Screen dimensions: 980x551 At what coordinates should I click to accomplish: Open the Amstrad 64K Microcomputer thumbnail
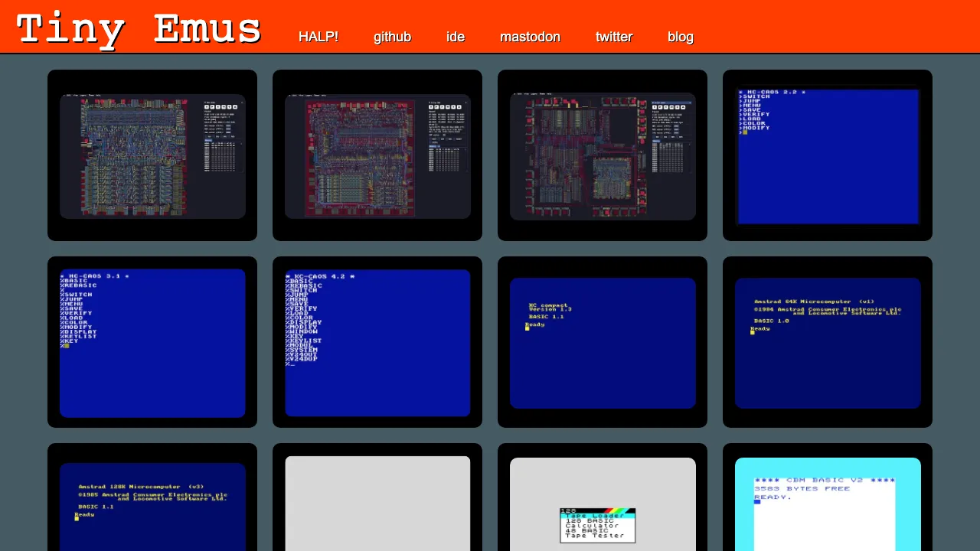[x=828, y=342]
